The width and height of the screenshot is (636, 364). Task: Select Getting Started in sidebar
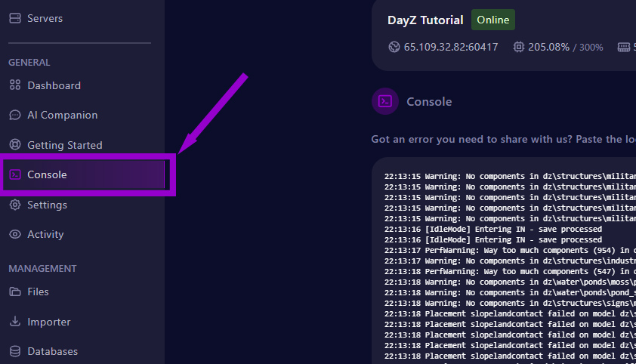pos(65,145)
